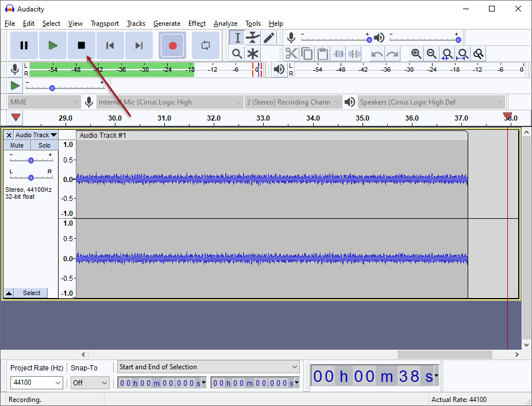The height and width of the screenshot is (406, 532).
Task: Click the selection start time field
Action: pos(161,383)
